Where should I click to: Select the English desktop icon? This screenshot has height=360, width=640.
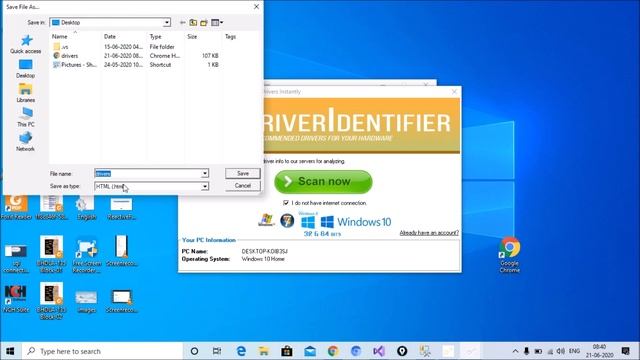click(x=87, y=207)
